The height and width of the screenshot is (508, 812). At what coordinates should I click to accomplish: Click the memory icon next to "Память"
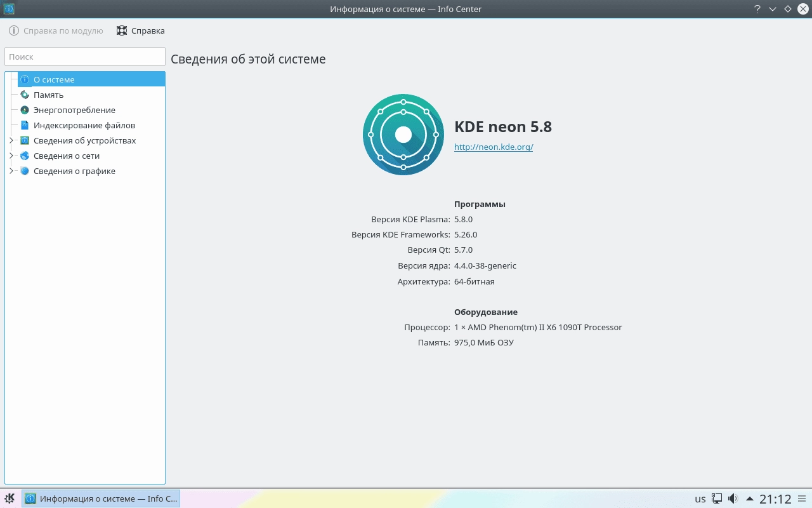coord(25,95)
